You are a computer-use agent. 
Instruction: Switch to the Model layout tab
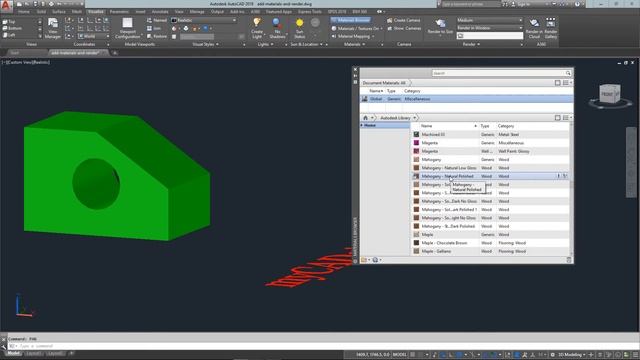coord(13,353)
